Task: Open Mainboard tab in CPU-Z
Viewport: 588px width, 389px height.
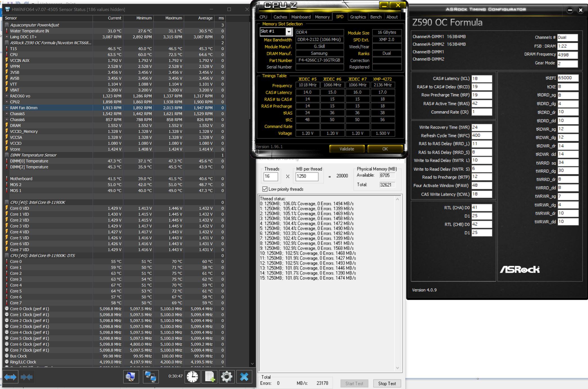Action: pyautogui.click(x=301, y=17)
